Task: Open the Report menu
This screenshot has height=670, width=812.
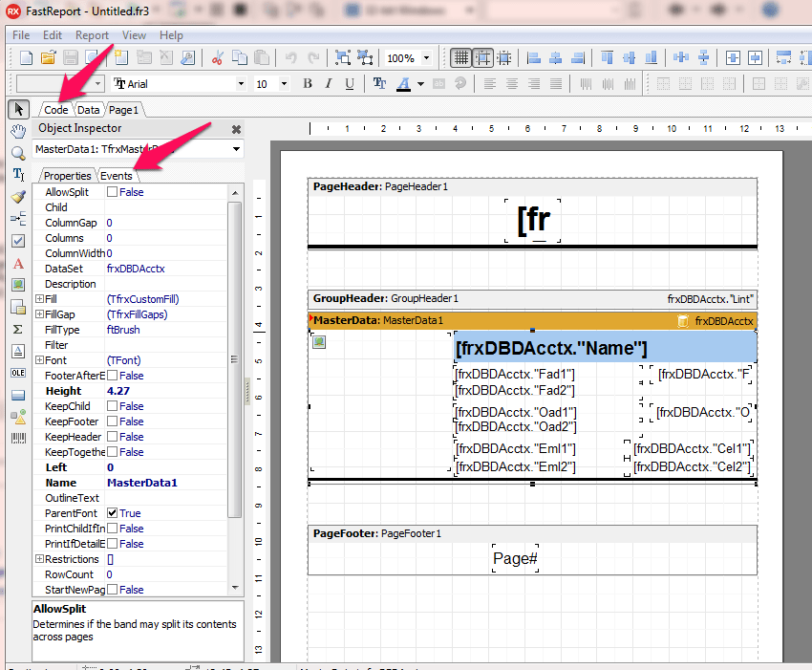Action: (92, 35)
